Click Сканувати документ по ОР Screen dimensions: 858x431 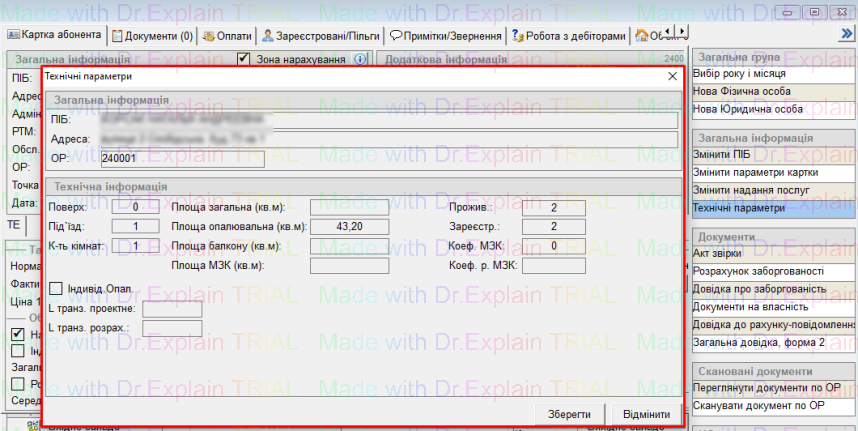pyautogui.click(x=773, y=406)
